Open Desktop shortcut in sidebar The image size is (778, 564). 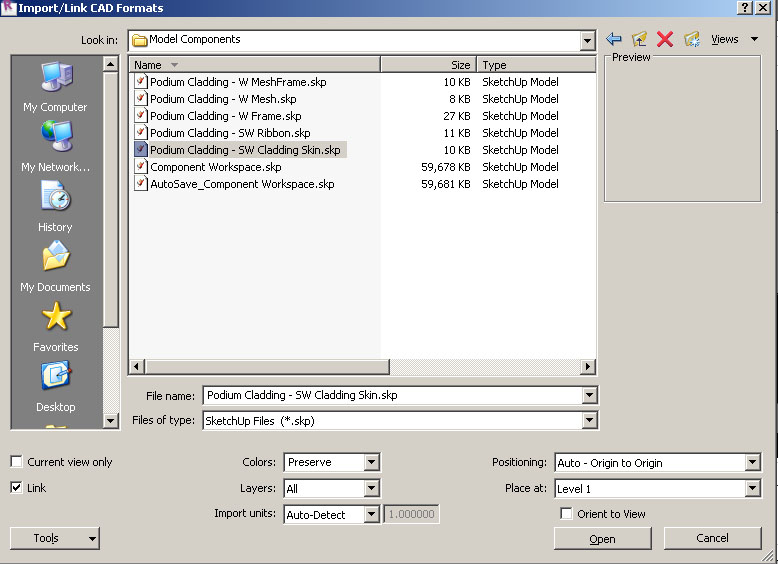pos(56,386)
